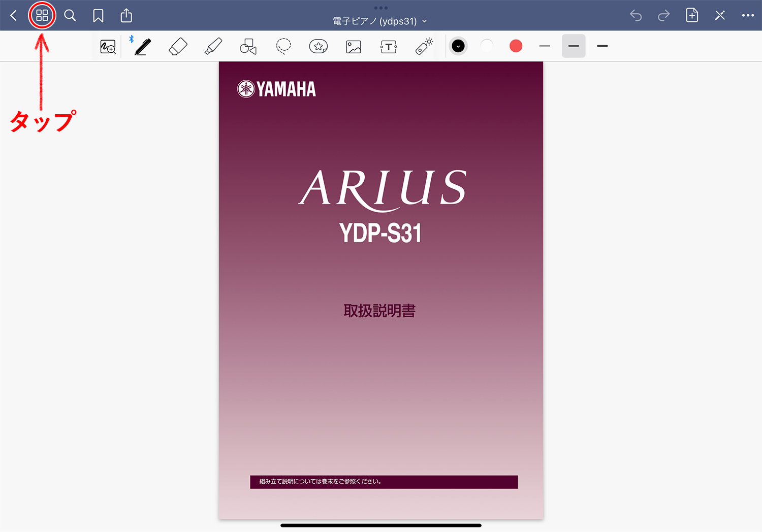Select the Eraser tool
The height and width of the screenshot is (532, 762).
point(178,47)
